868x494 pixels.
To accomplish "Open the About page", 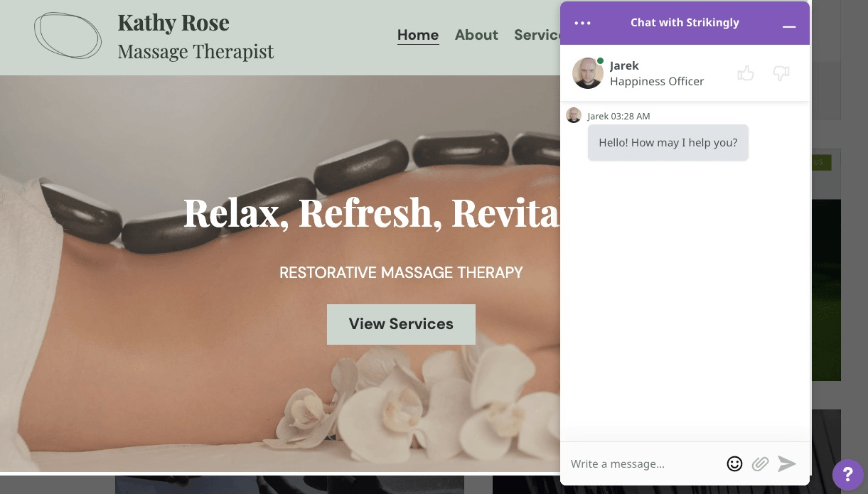I will 476,35.
